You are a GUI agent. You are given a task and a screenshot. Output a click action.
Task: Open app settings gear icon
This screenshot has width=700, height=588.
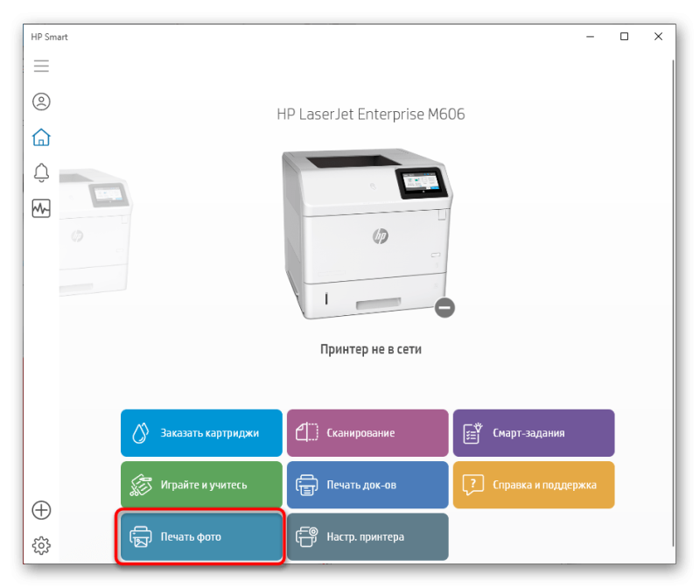point(41,545)
